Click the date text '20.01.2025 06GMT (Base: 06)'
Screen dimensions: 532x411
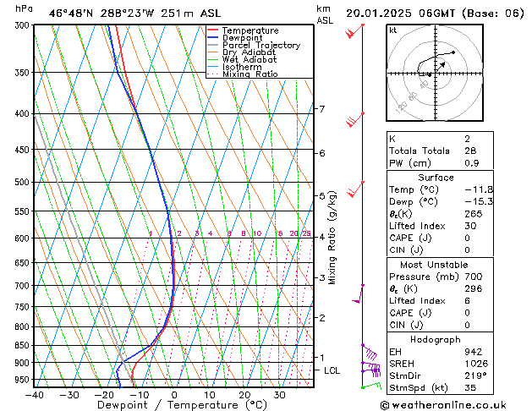pyautogui.click(x=435, y=14)
